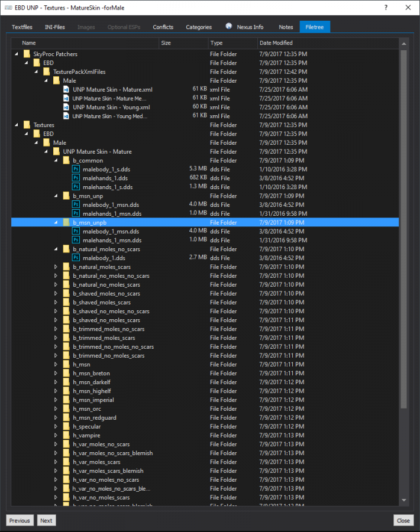Click the scrollbar down arrow
Screen dimensions: 420x532
coord(403,499)
